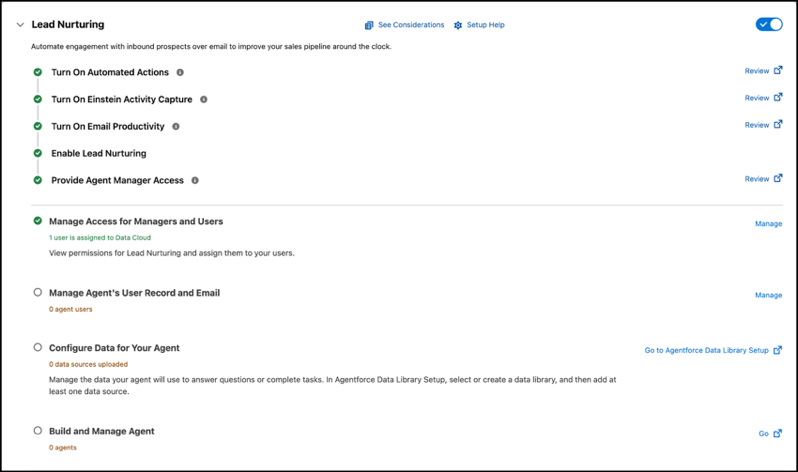The image size is (798, 472).
Task: Click Manage for Agent's User Record and Email
Action: pos(768,295)
